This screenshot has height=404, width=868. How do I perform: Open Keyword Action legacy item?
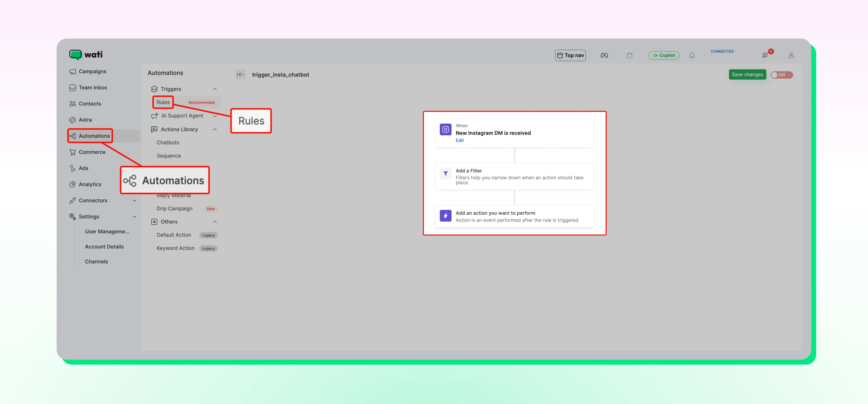pos(176,248)
